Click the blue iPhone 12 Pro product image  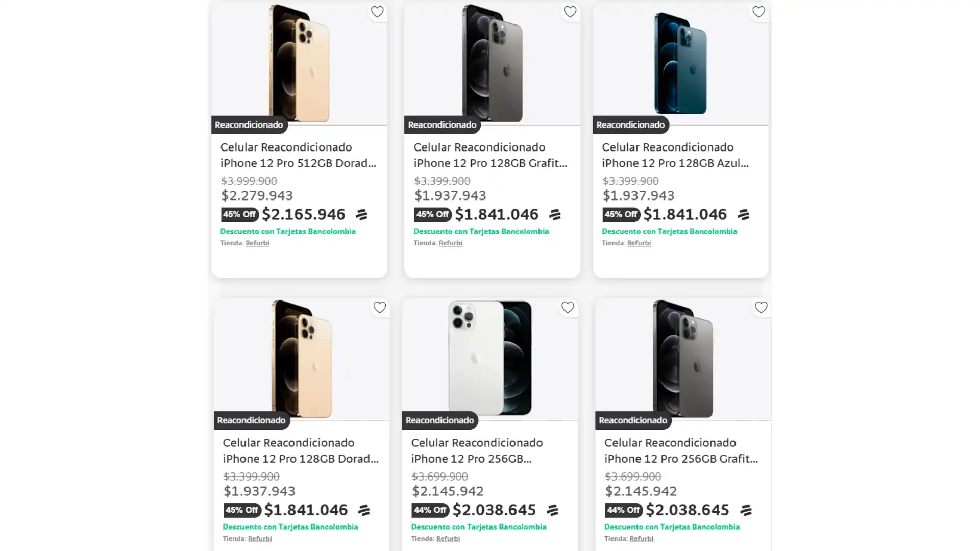[x=680, y=64]
